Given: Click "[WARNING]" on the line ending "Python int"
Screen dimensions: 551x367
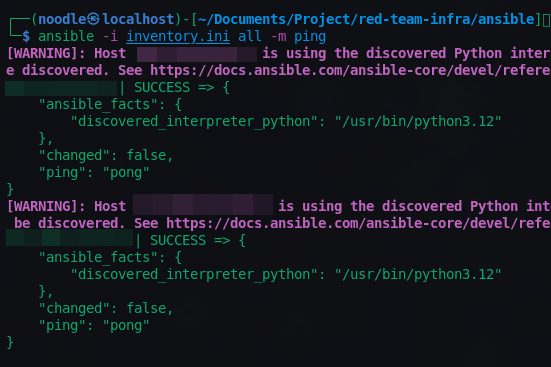Looking at the screenshot, I should click(x=42, y=207).
